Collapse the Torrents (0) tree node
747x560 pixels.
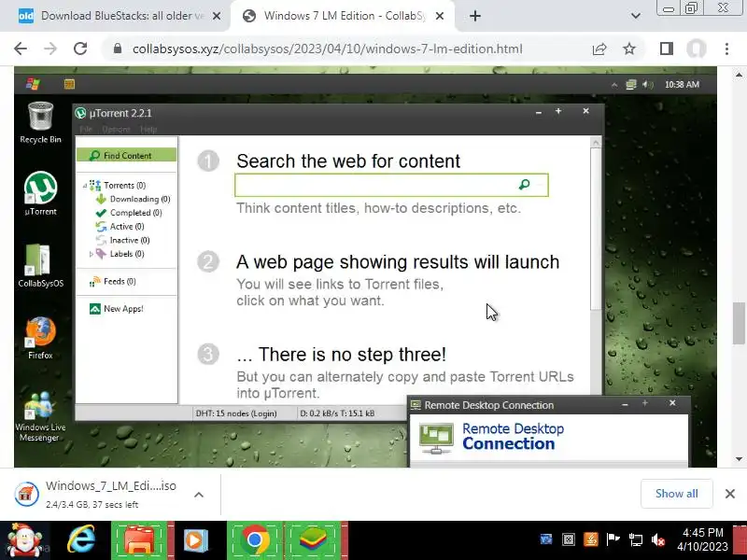coord(85,185)
